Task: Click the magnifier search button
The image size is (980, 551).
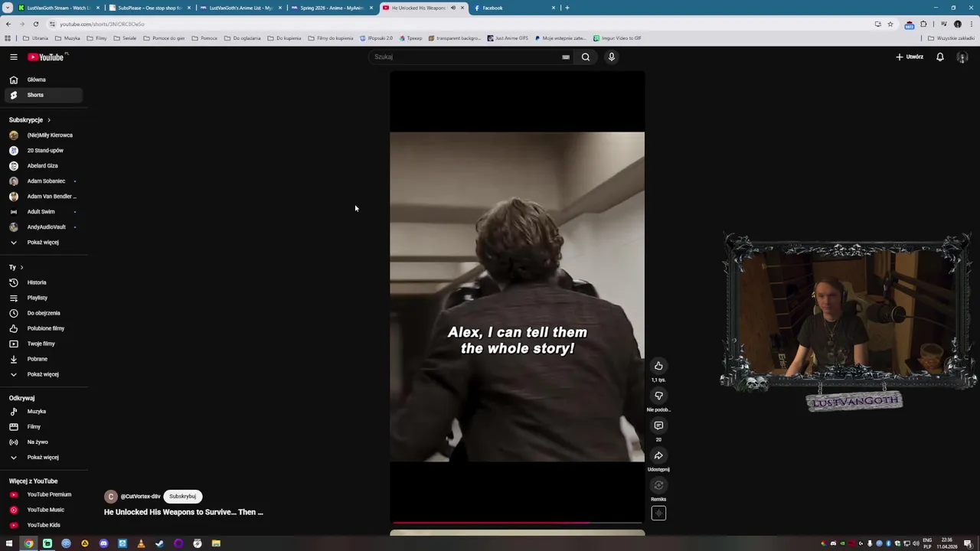Action: click(x=586, y=57)
